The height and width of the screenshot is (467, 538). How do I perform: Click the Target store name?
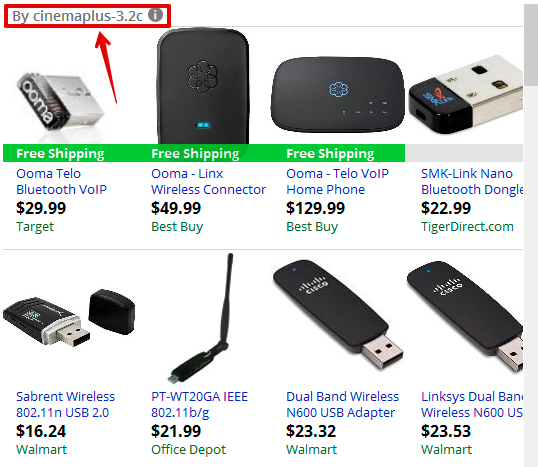coord(35,227)
